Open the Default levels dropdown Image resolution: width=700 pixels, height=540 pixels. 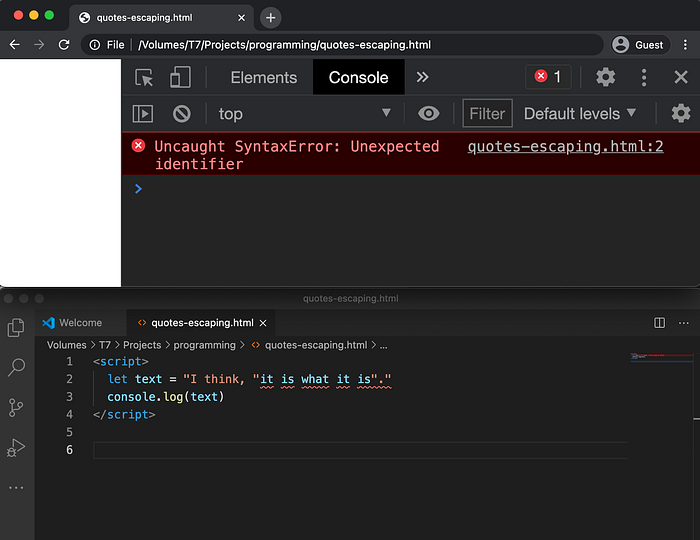tap(580, 113)
